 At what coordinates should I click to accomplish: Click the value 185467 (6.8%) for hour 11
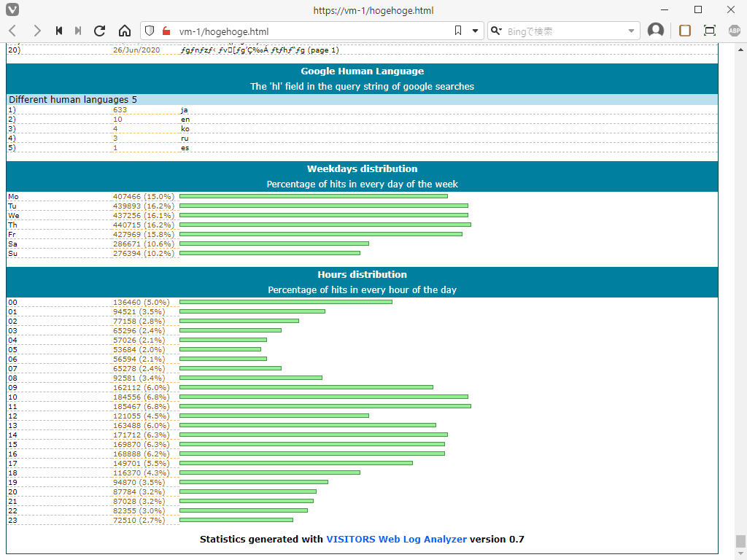click(x=141, y=407)
